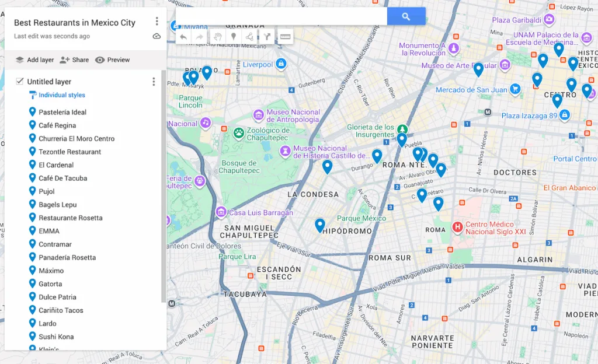Click Preview
The height and width of the screenshot is (364, 598).
point(113,60)
